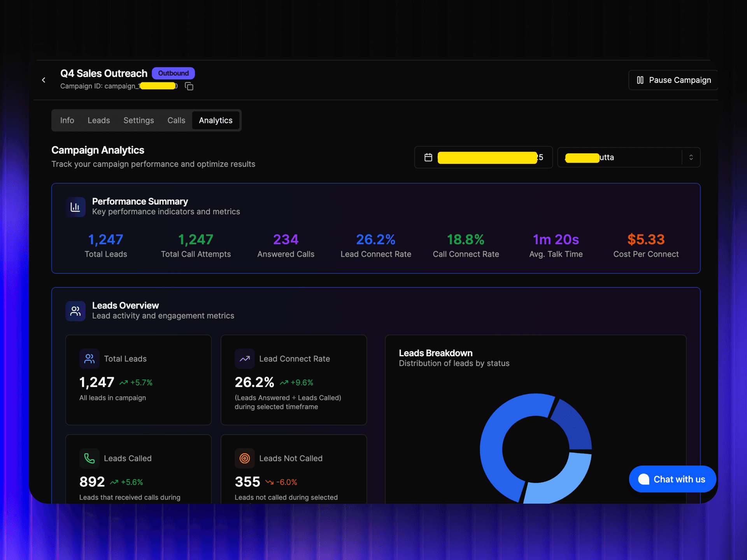The width and height of the screenshot is (747, 560).
Task: Click the Performance Summary bar chart icon
Action: 75,207
